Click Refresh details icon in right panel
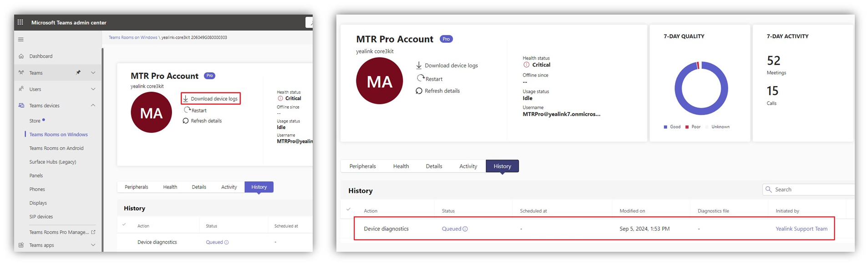The image size is (868, 265). (x=419, y=91)
